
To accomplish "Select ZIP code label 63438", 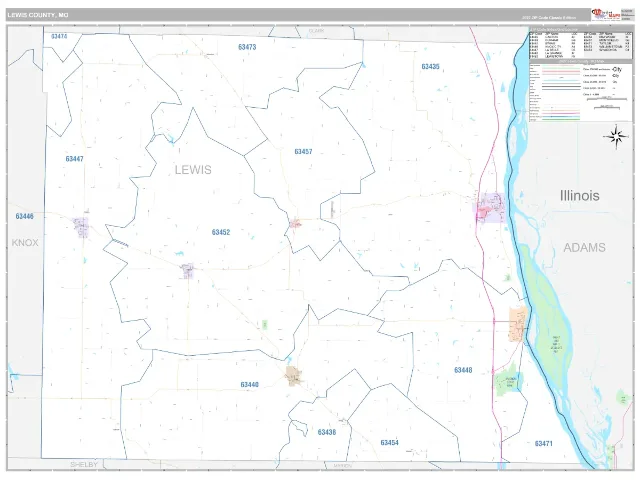I will tap(327, 432).
